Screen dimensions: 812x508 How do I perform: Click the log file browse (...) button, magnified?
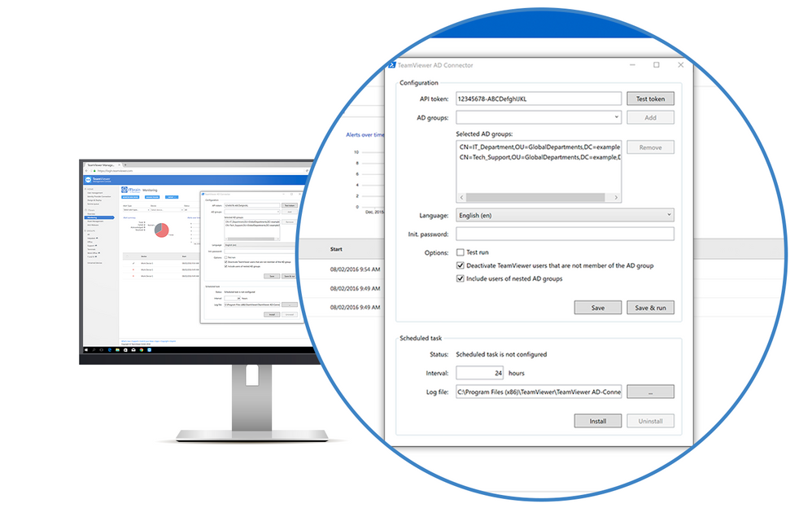650,392
